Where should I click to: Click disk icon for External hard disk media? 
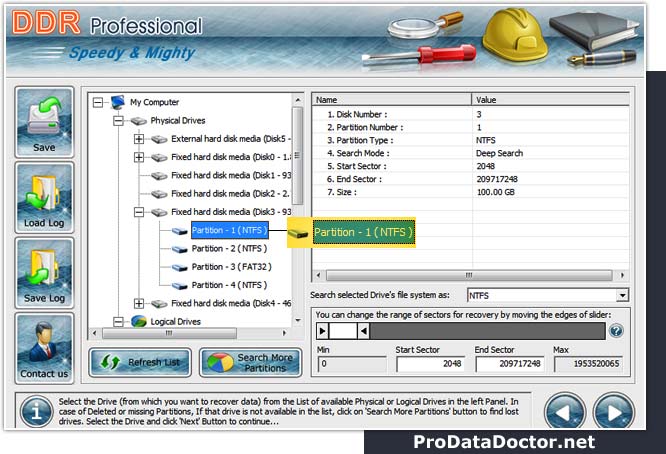159,139
